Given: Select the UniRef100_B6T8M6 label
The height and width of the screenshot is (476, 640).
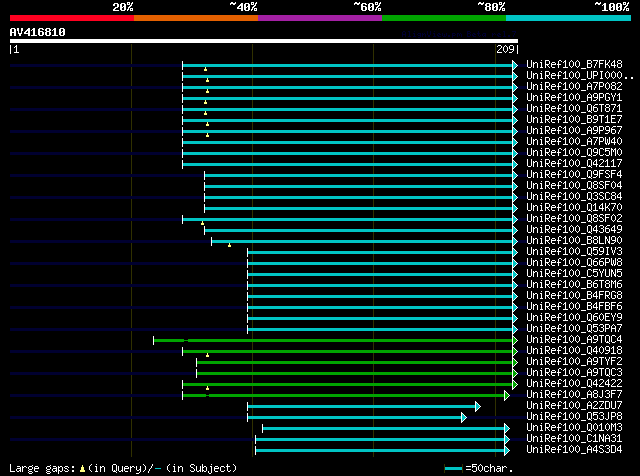Looking at the screenshot, I should pyautogui.click(x=574, y=285).
